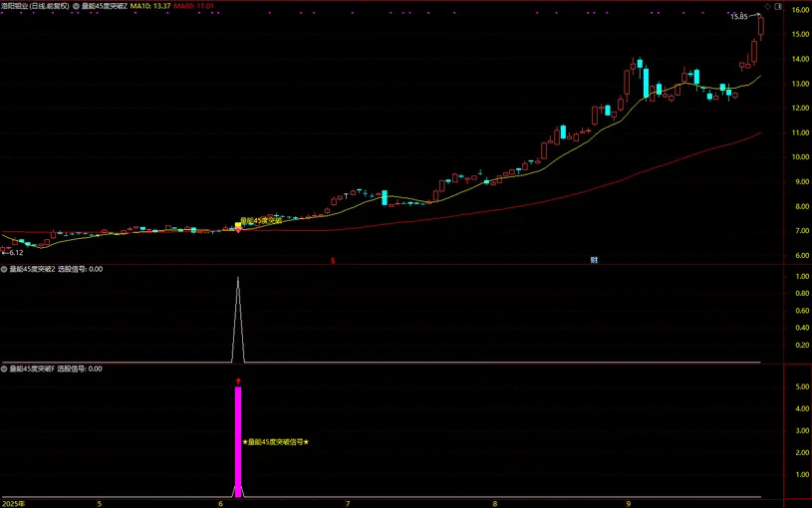Click the red MA60 value label
This screenshot has width=812, height=508.
[193, 6]
